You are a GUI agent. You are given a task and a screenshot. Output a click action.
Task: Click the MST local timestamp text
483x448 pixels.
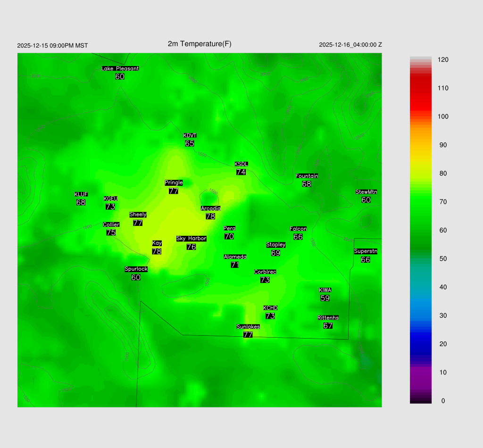[52, 46]
